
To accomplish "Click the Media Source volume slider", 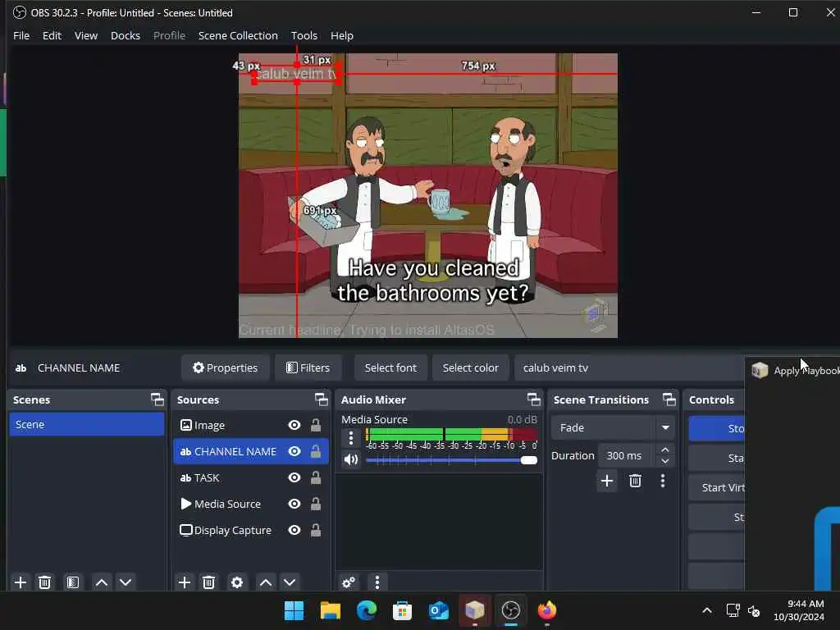I will tap(451, 460).
